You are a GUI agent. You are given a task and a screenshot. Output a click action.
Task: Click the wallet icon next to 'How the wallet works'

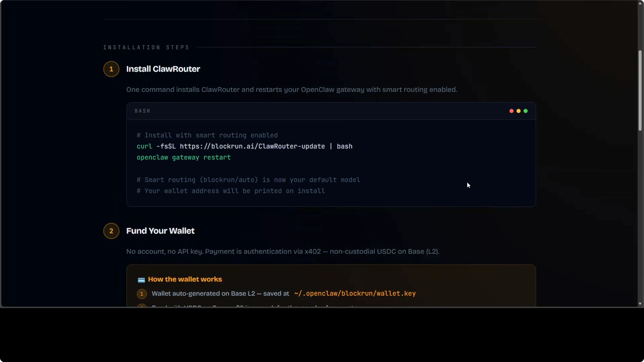[x=142, y=280]
